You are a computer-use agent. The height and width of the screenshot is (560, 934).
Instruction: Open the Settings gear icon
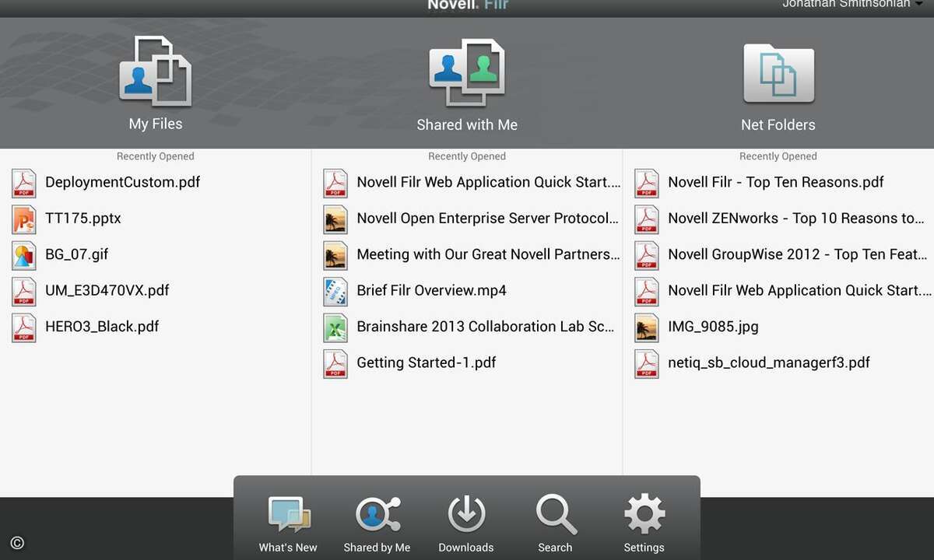click(x=644, y=514)
